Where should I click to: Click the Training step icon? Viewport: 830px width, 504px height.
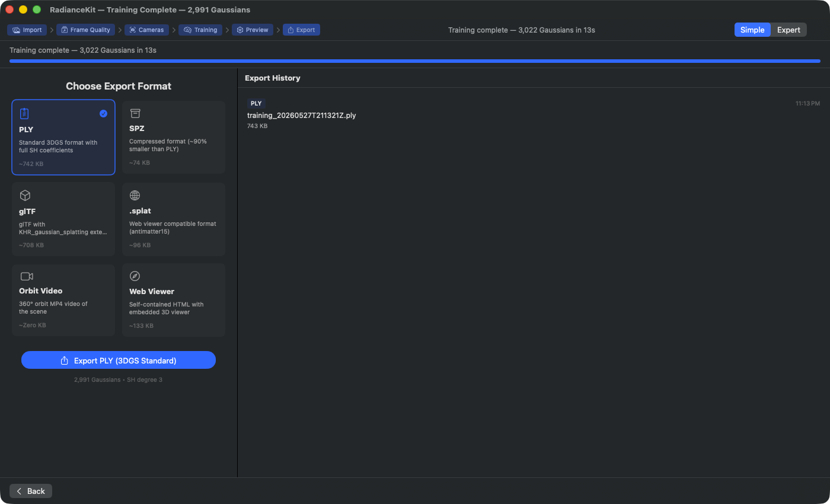click(187, 30)
